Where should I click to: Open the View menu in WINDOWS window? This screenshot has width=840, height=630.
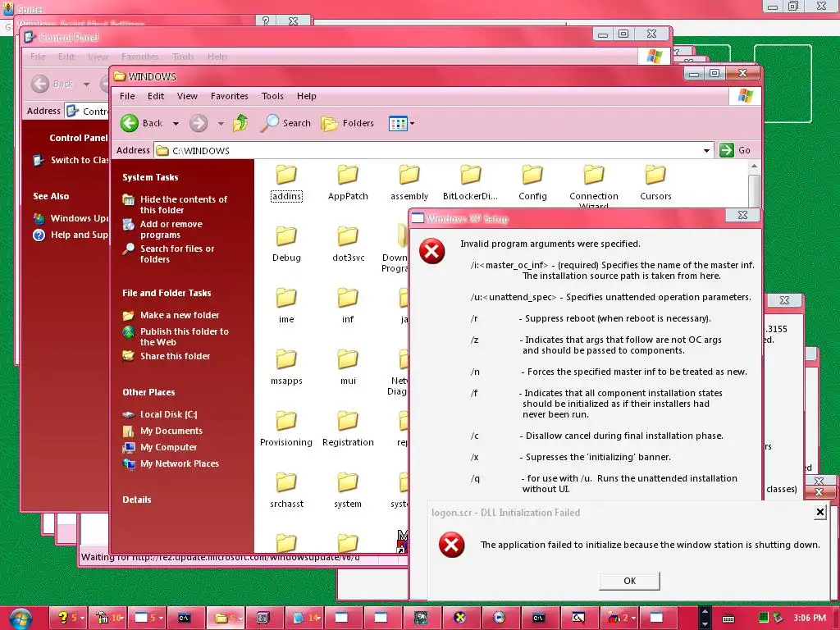pos(187,96)
